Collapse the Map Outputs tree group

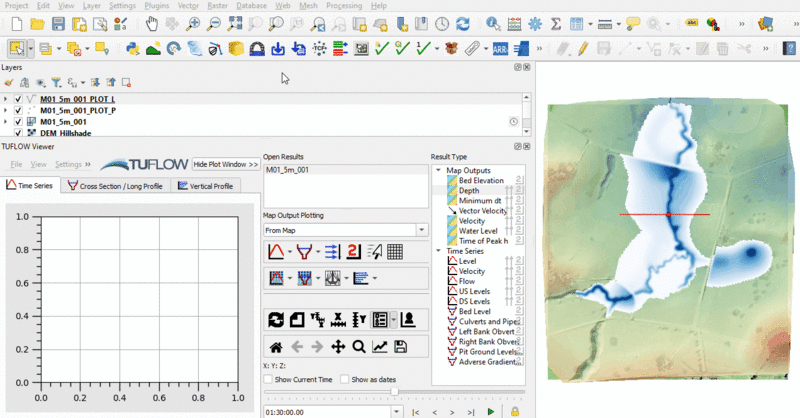(x=438, y=170)
